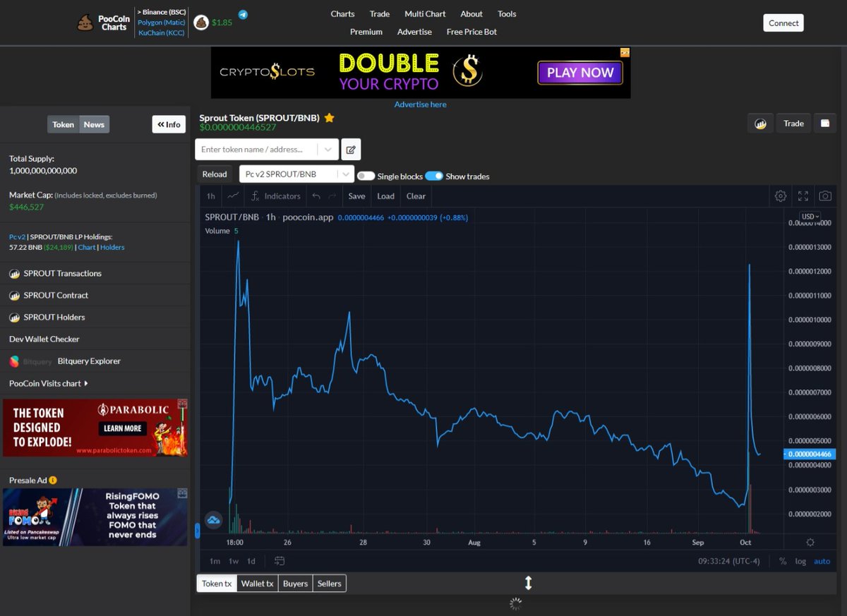Change the chart style line icon
The width and height of the screenshot is (847, 616).
(233, 196)
